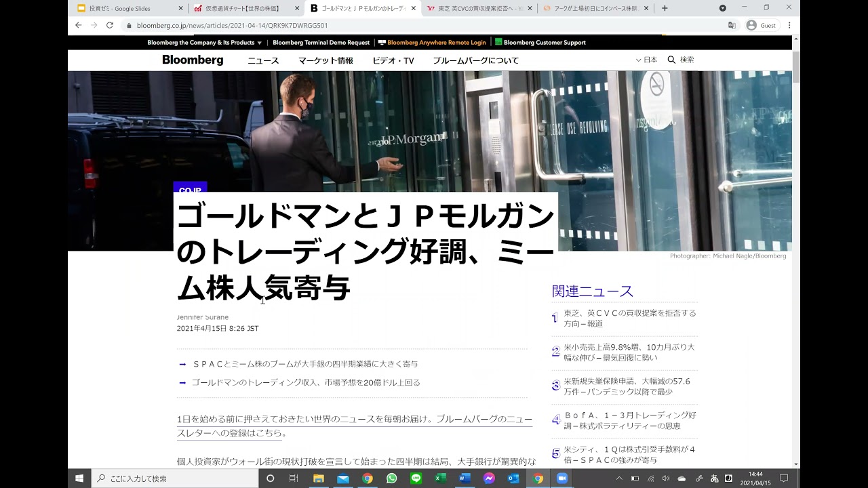868x488 pixels.
Task: Reload the Bloomberg page
Action: 109,25
